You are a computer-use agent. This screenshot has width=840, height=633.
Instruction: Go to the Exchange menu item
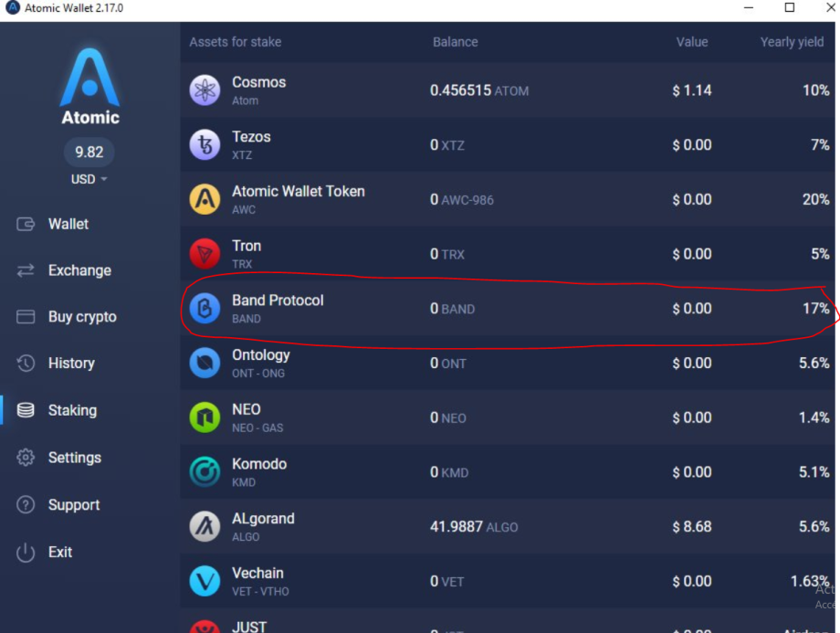point(79,270)
